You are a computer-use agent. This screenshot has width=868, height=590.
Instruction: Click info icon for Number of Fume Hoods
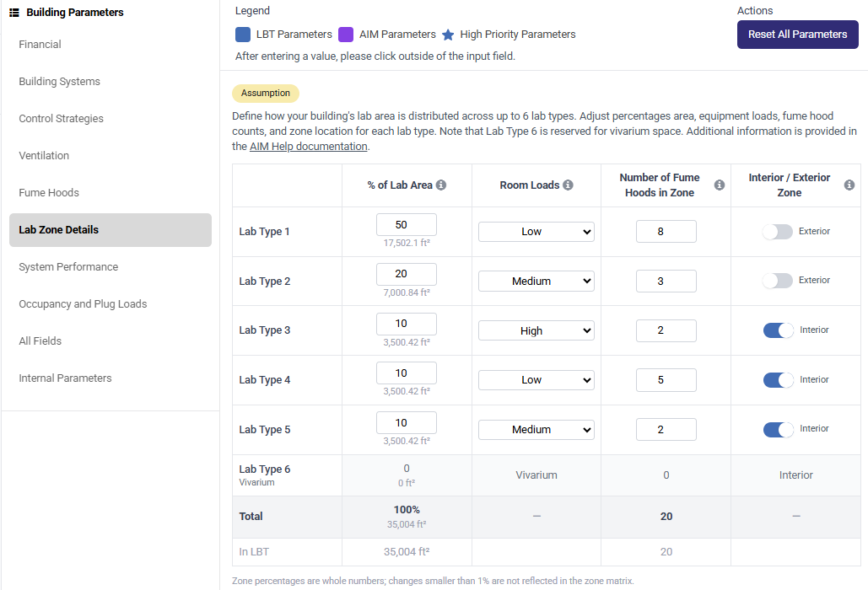pos(719,185)
